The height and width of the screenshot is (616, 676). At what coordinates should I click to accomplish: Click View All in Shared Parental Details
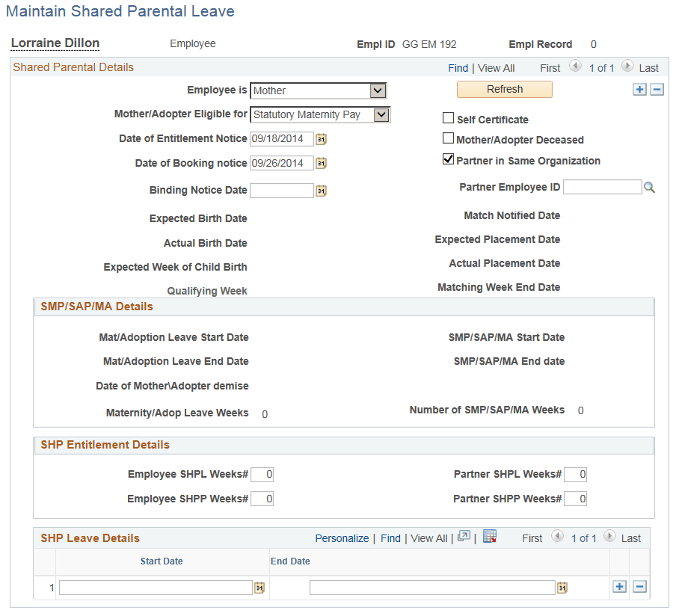[x=497, y=68]
